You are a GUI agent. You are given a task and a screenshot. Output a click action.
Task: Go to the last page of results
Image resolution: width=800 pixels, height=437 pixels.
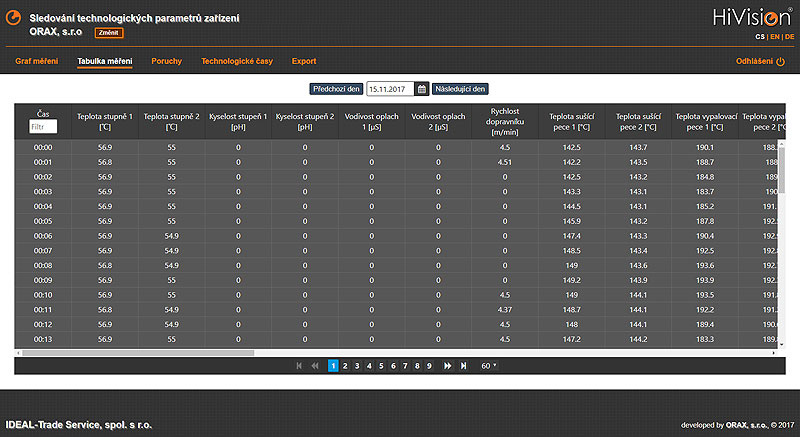[463, 366]
